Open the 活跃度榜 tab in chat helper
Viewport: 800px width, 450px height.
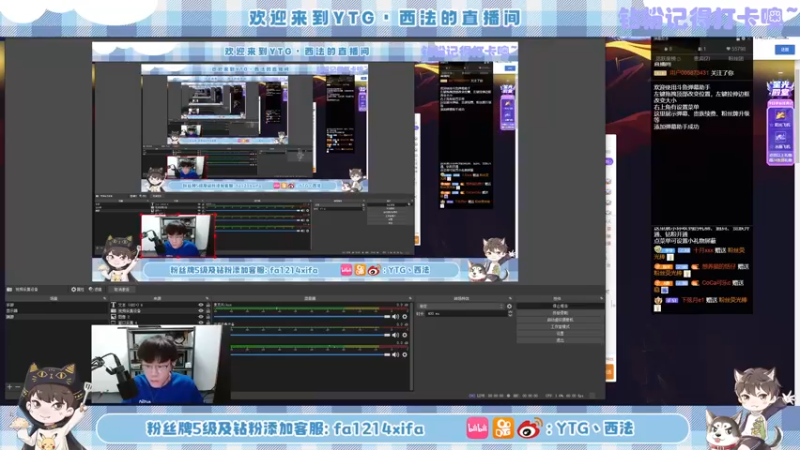[668, 59]
